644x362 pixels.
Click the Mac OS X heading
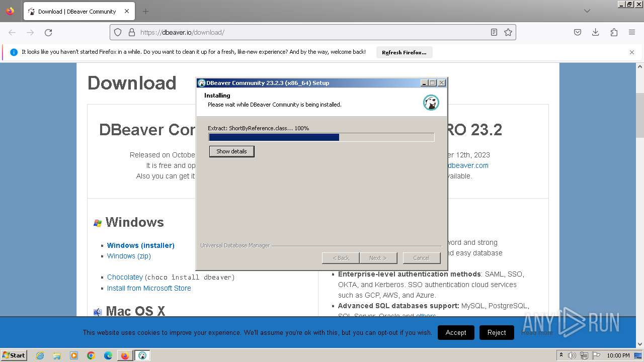(x=135, y=311)
